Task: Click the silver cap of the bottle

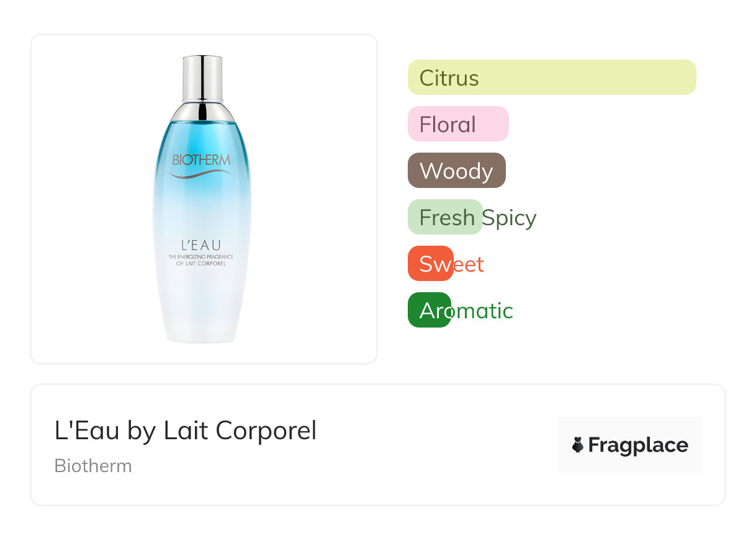Action: tap(202, 78)
